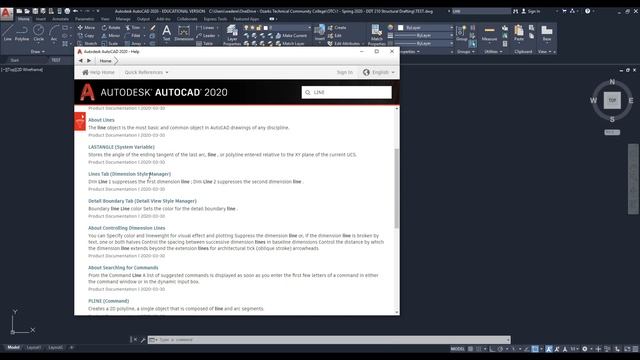The height and width of the screenshot is (360, 640).
Task: Open the AutoCAD application menu logo button
Action: [6, 13]
